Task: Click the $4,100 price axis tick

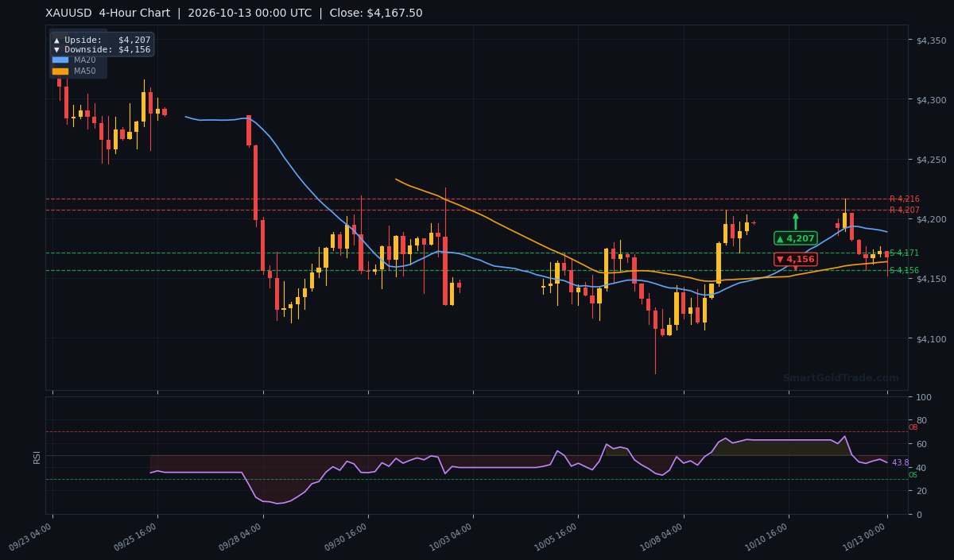Action: click(x=931, y=338)
